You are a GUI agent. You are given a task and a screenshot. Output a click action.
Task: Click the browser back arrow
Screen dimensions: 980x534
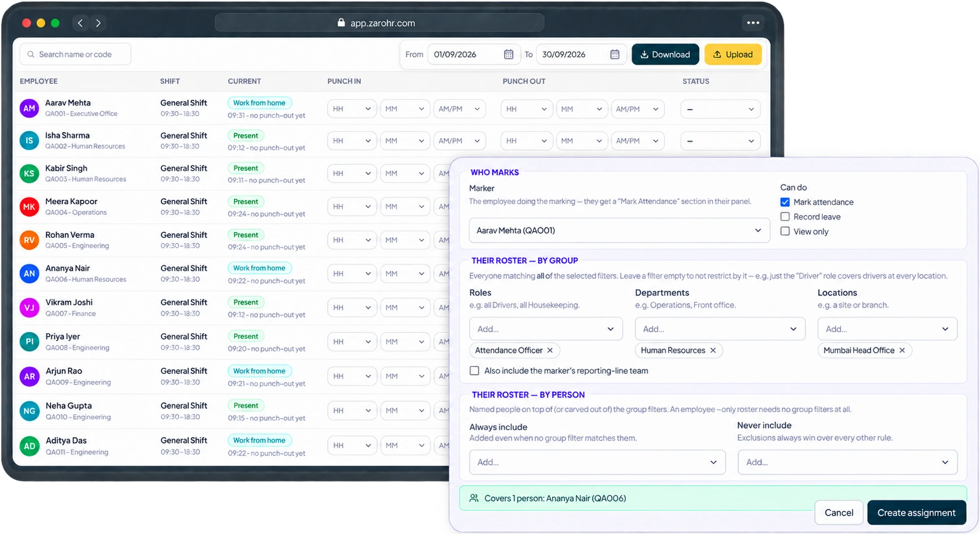(x=80, y=23)
